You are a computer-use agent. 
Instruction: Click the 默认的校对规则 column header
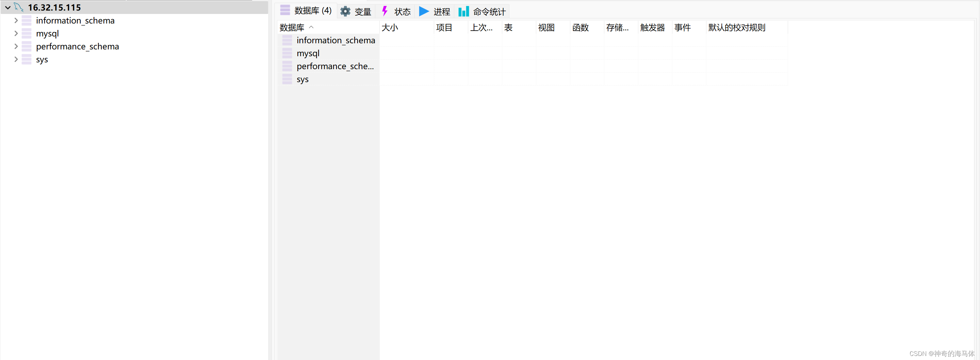[x=747, y=28]
